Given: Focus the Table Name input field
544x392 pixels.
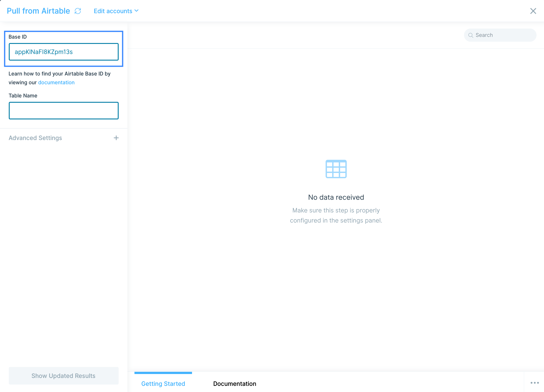Looking at the screenshot, I should [63, 111].
